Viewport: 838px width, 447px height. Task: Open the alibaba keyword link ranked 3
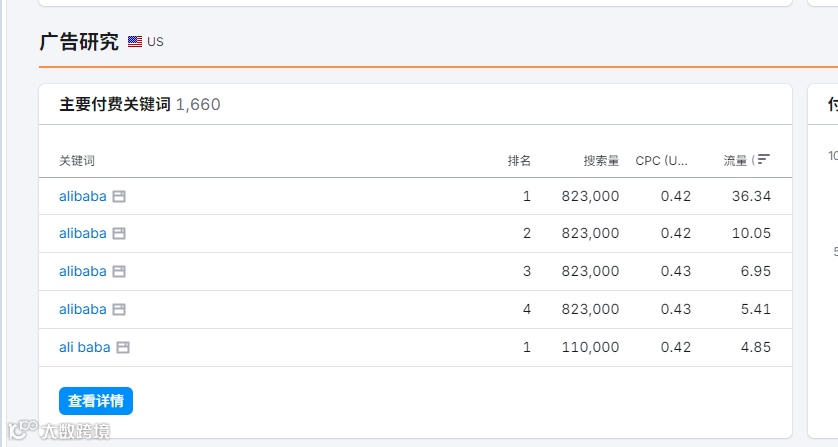click(x=82, y=272)
